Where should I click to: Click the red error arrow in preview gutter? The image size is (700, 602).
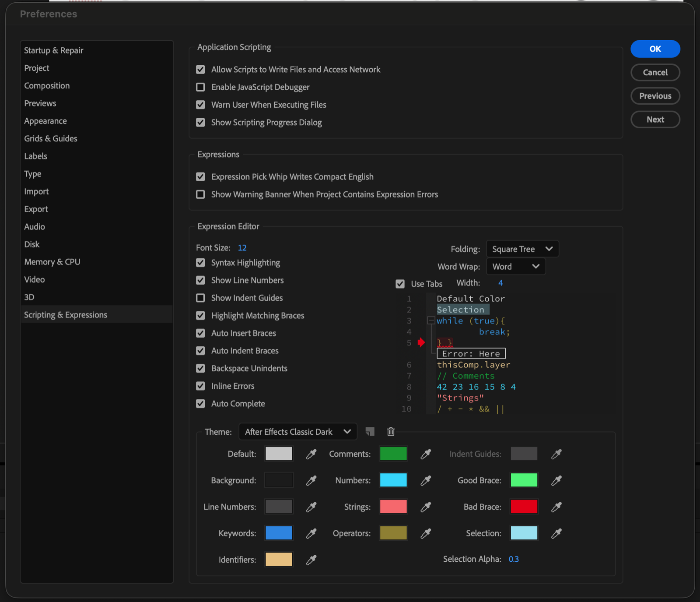pos(421,342)
